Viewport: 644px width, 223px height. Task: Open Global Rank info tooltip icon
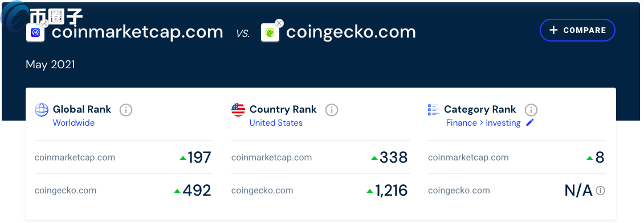click(126, 110)
